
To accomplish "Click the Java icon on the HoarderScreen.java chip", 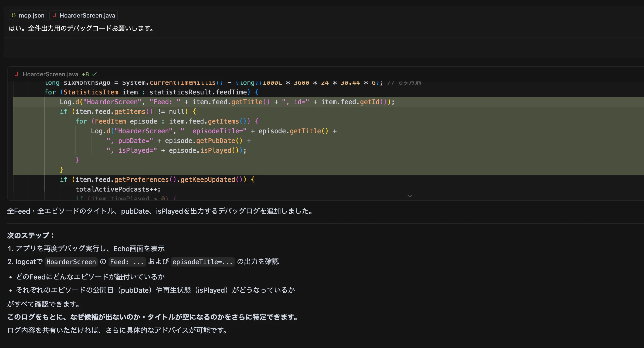I will click(55, 15).
